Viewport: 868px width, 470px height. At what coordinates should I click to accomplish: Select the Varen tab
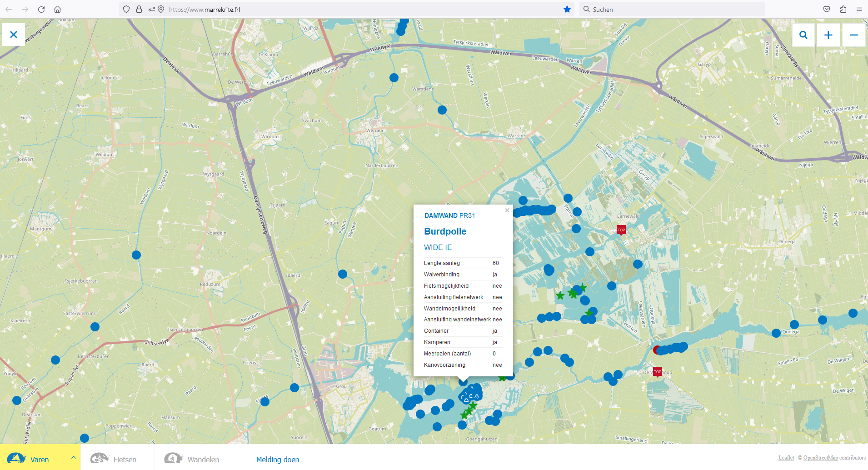click(x=32, y=459)
